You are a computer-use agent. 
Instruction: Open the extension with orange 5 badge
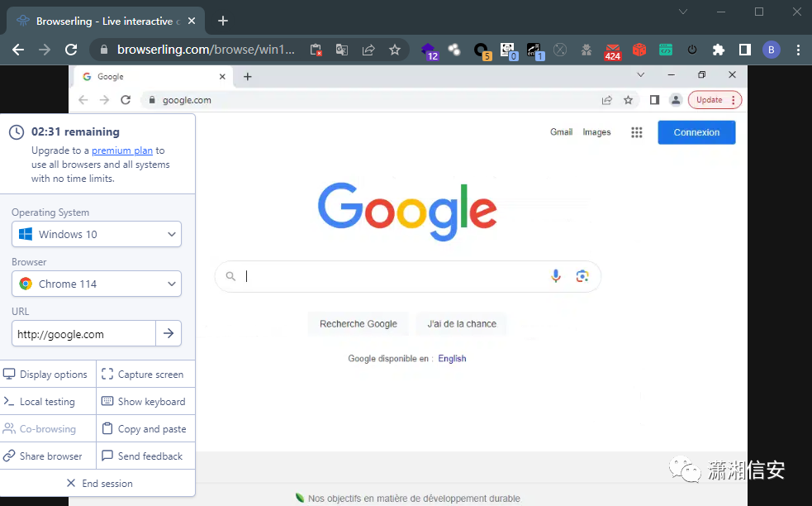(x=482, y=50)
